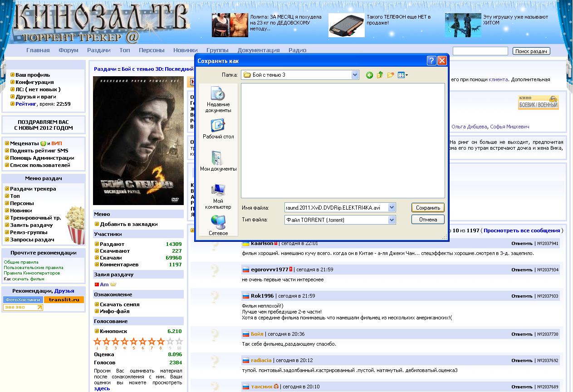
Task: Select Рабочий стол in places bar
Action: click(x=218, y=128)
